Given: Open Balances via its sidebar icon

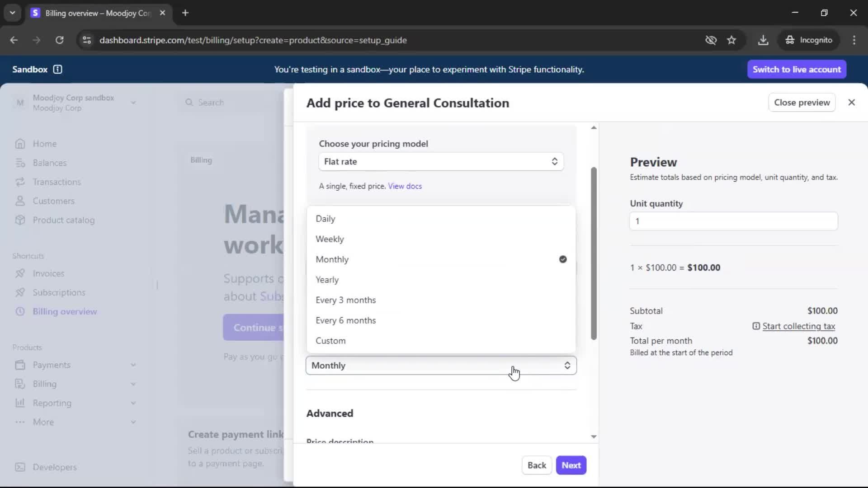Looking at the screenshot, I should (x=20, y=163).
